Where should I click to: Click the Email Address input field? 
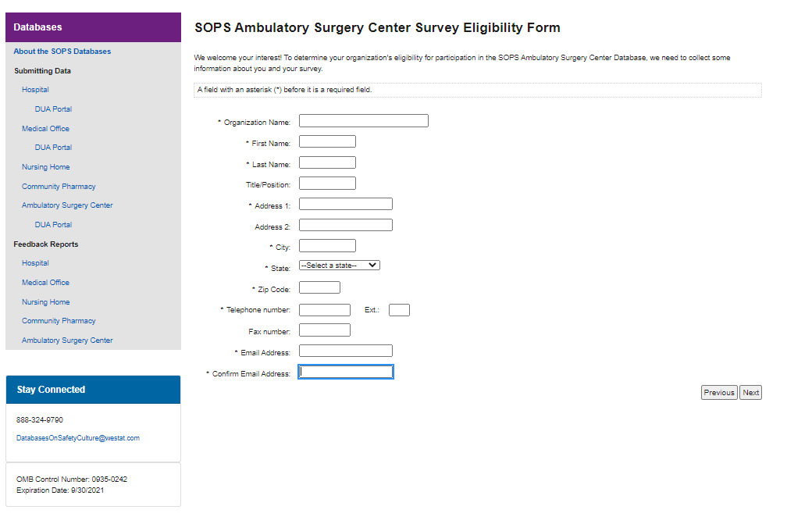[x=345, y=351]
